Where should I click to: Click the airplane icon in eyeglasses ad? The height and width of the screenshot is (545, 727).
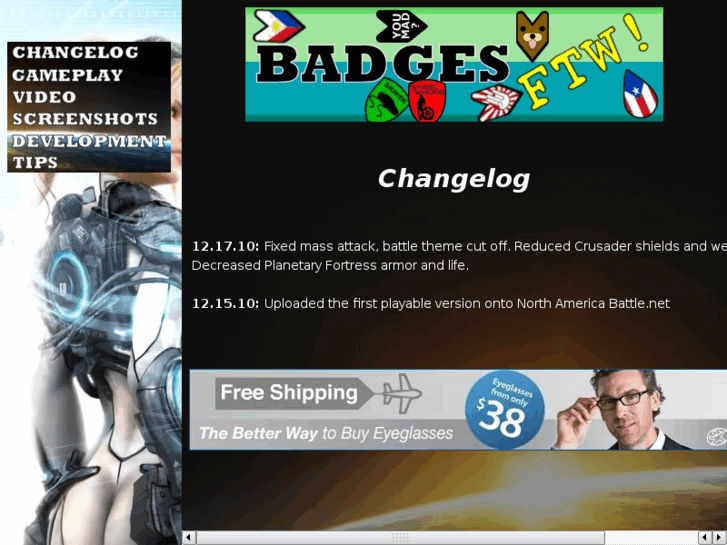point(402,393)
